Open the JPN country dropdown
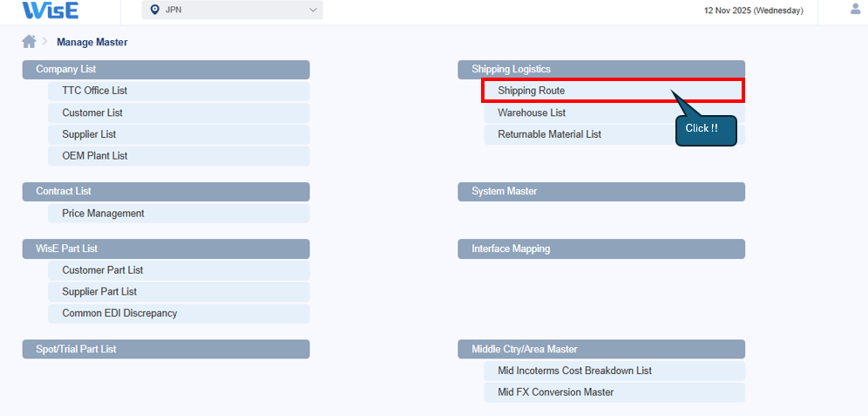Image resolution: width=868 pixels, height=416 pixels. 232,10
